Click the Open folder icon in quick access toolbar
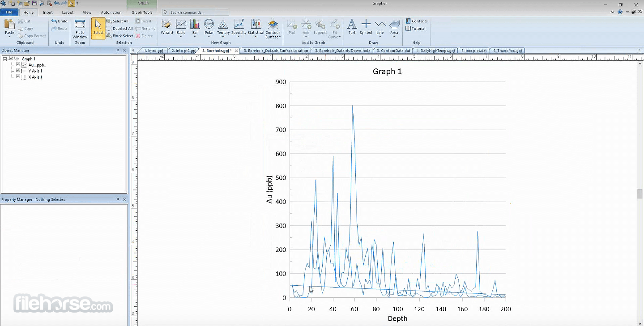This screenshot has width=644, height=326. (27, 3)
